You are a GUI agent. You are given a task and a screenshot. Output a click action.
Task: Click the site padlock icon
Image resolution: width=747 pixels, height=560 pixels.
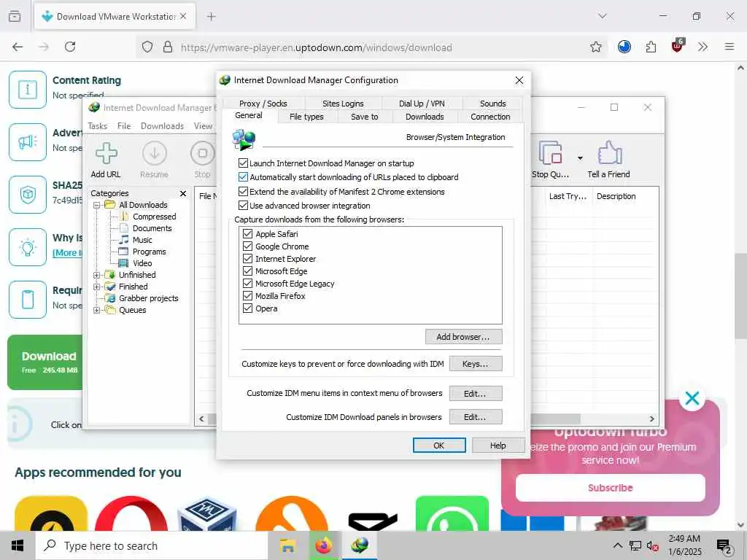pos(168,47)
